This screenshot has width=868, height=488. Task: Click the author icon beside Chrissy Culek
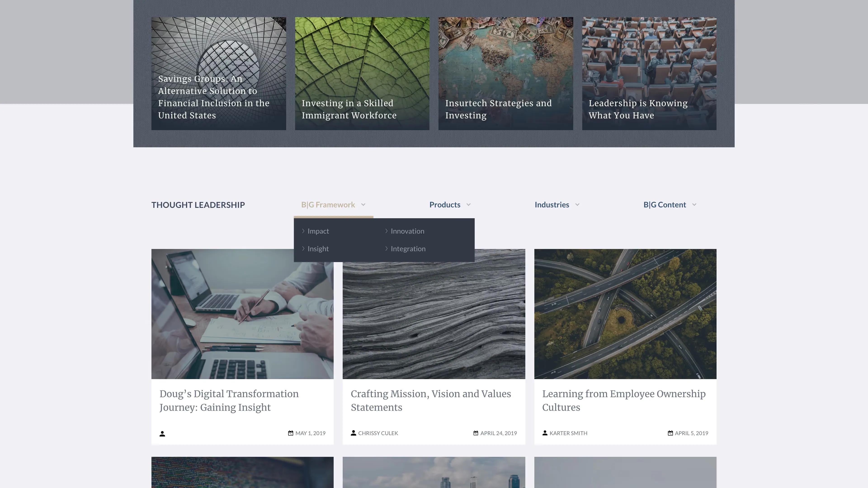pos(354,433)
